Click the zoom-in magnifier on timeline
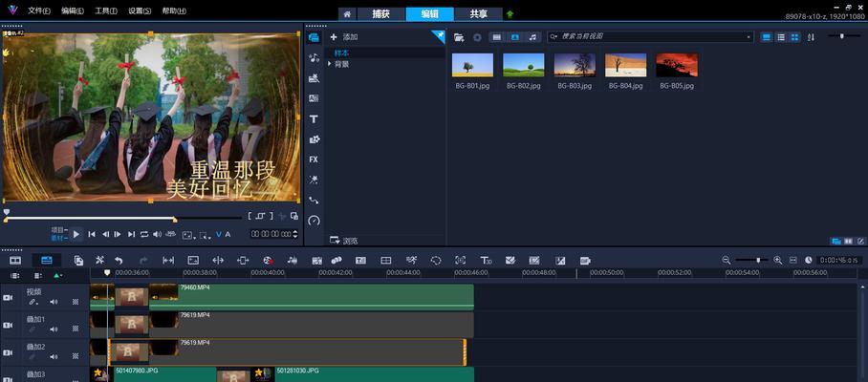 (777, 260)
